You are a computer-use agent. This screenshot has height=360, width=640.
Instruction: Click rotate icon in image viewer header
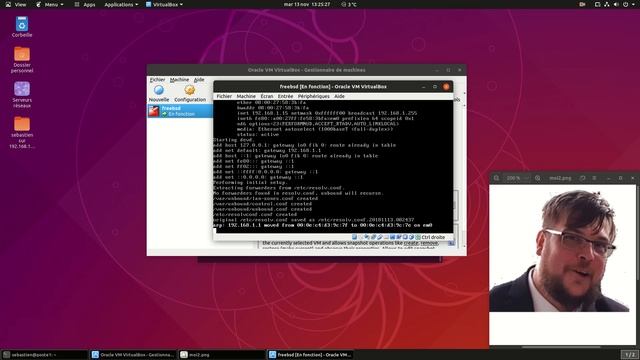pyautogui.click(x=582, y=178)
